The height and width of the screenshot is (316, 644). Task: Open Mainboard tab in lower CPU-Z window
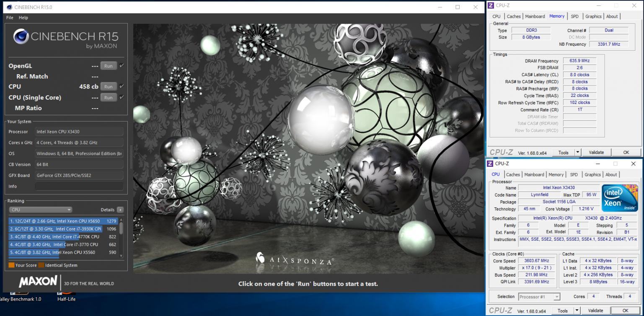coord(534,175)
